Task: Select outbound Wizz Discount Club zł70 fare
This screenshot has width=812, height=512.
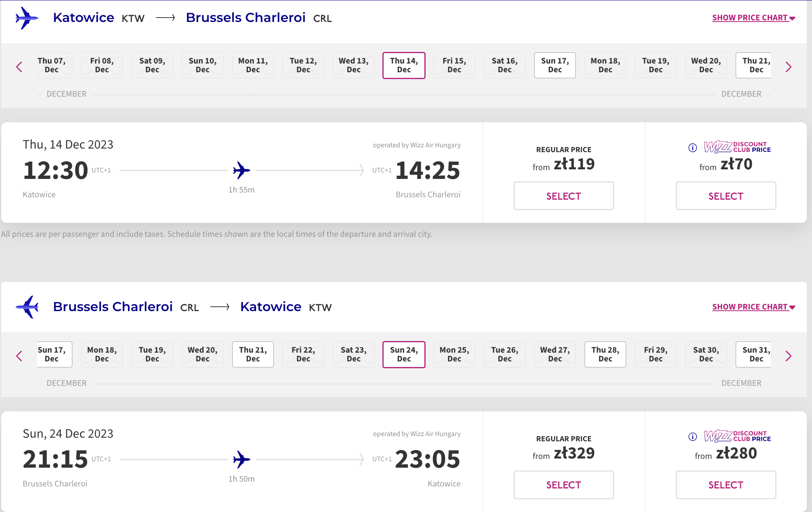Action: [726, 196]
